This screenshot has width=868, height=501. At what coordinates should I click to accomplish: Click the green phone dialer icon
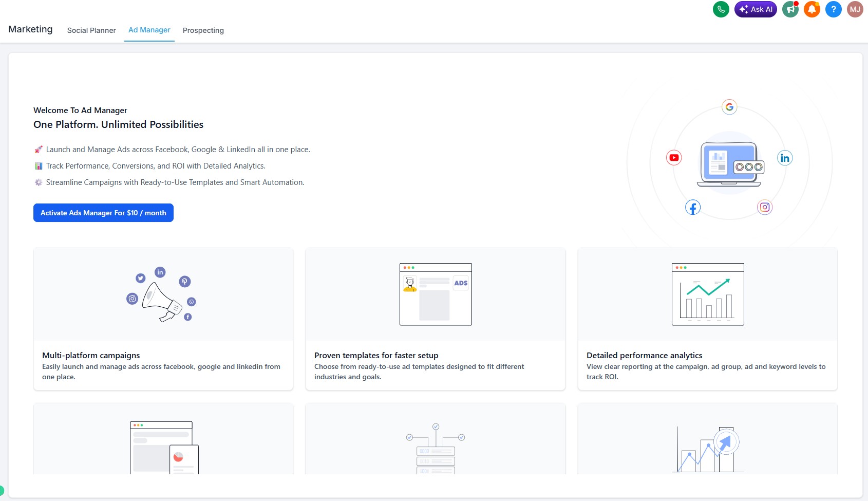[721, 9]
